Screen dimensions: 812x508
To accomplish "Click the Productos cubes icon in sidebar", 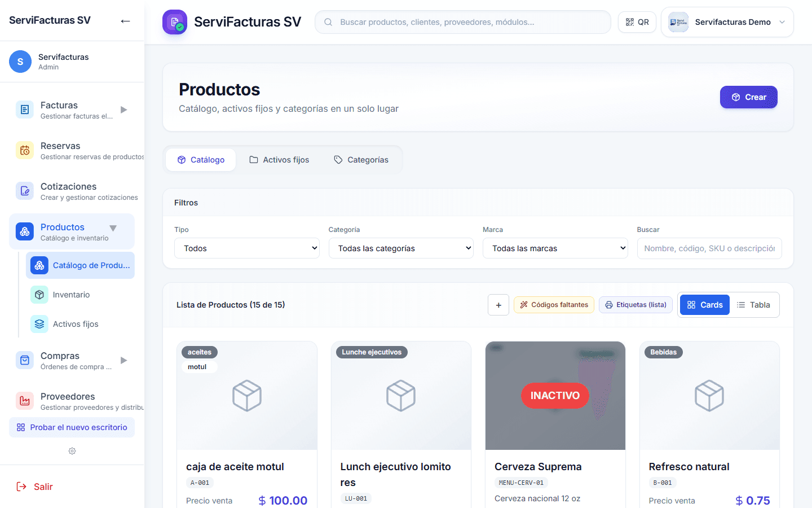I will pos(25,231).
